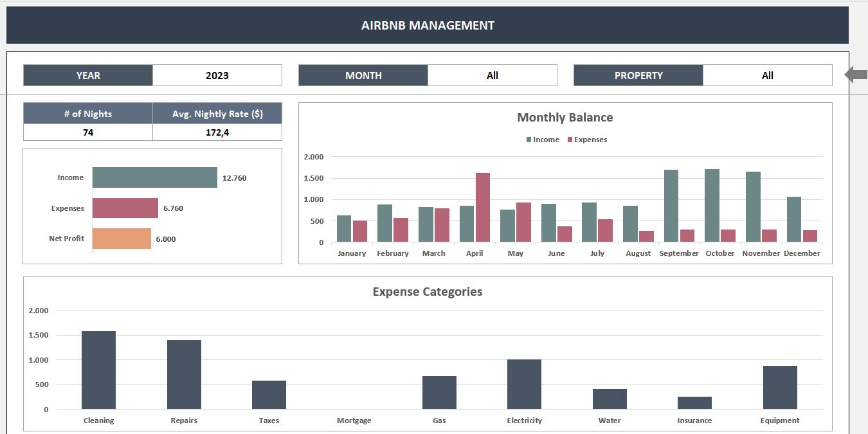The height and width of the screenshot is (434, 868).
Task: Select September's income bar
Action: click(671, 206)
